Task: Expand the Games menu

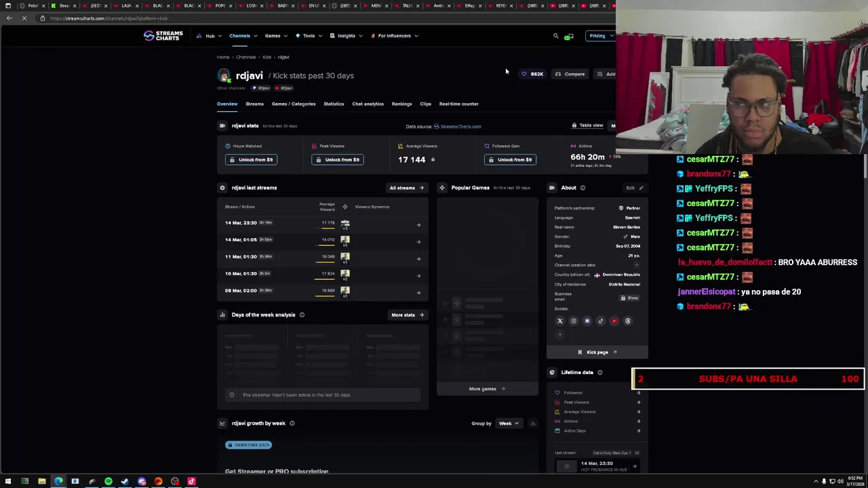Action: pyautogui.click(x=275, y=36)
